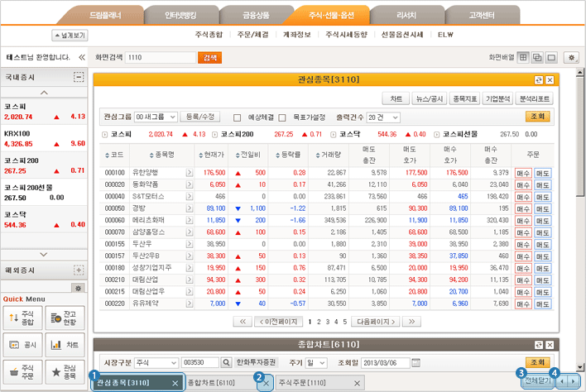
Task: Click the vertical scrollbar down arrow
Action: 579,367
